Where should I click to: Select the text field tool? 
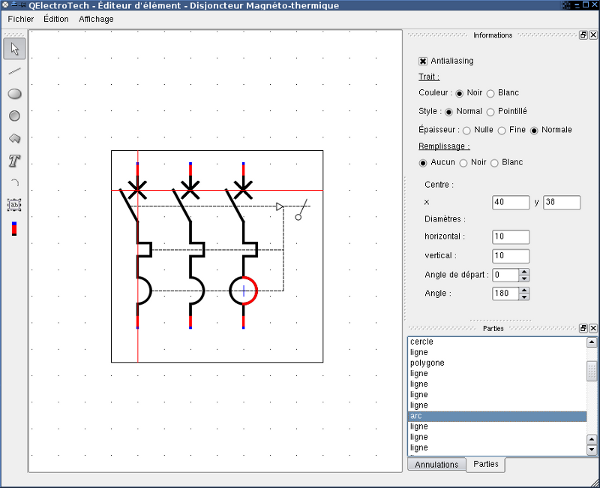pos(15,205)
